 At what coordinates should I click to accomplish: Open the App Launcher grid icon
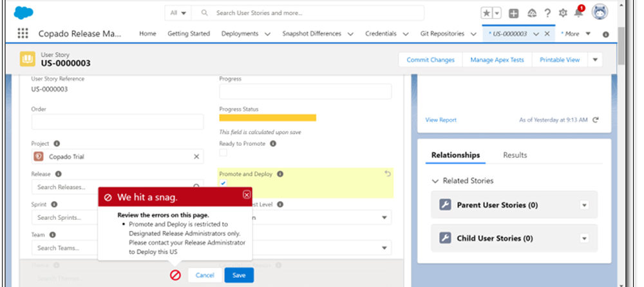(23, 34)
